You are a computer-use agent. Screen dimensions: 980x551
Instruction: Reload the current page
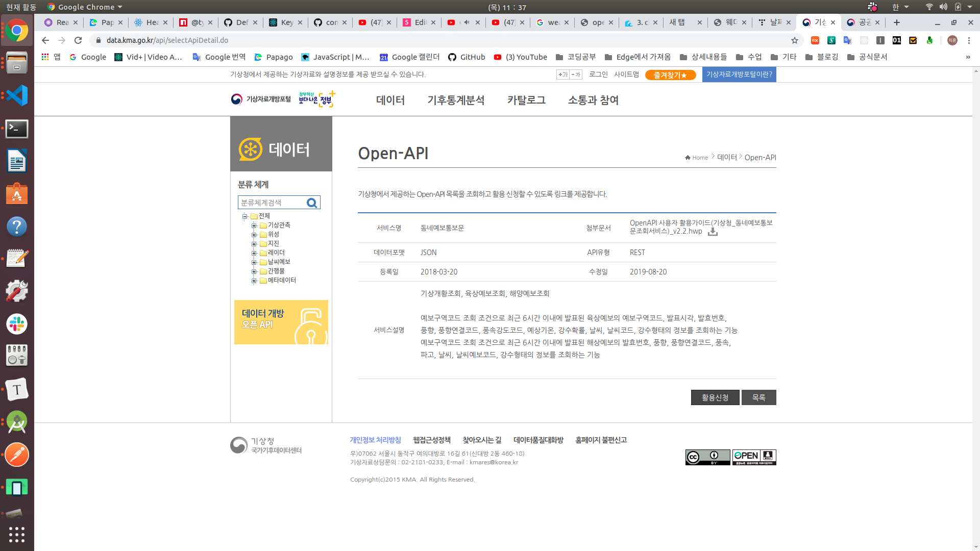pos(78,40)
